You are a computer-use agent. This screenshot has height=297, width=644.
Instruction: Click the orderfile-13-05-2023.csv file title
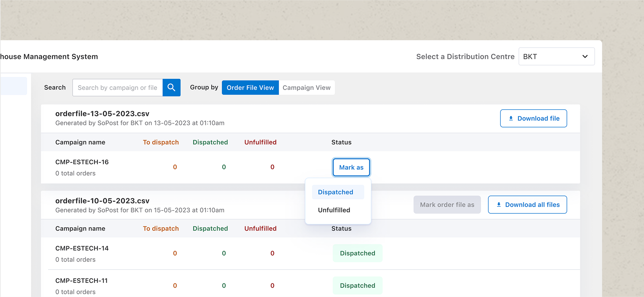click(x=102, y=114)
